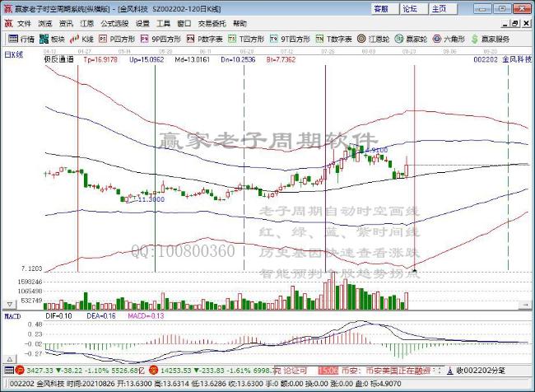Click the right-arrow button at volume panel edge
535x392 pixels.
(525, 304)
